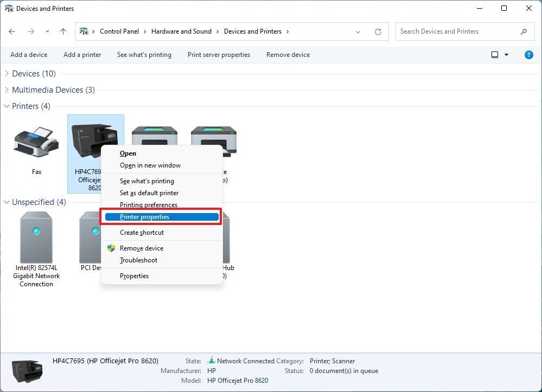
Task: Select Set as default printer
Action: (150, 193)
